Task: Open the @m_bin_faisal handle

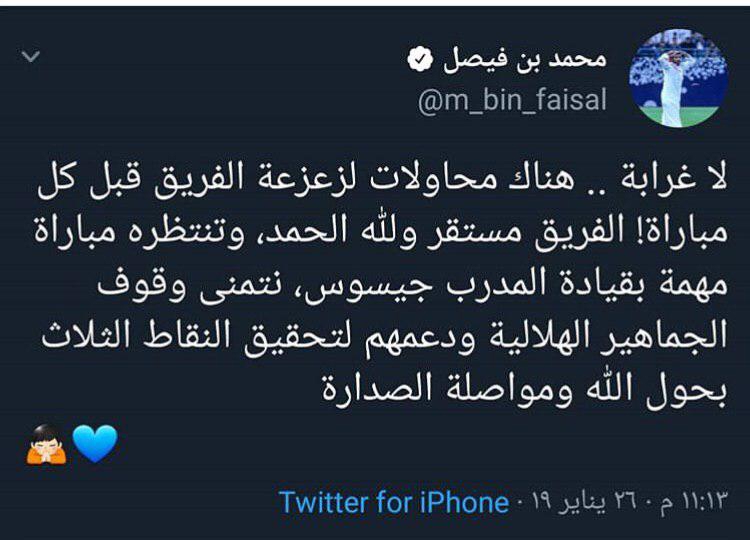Action: (512, 101)
